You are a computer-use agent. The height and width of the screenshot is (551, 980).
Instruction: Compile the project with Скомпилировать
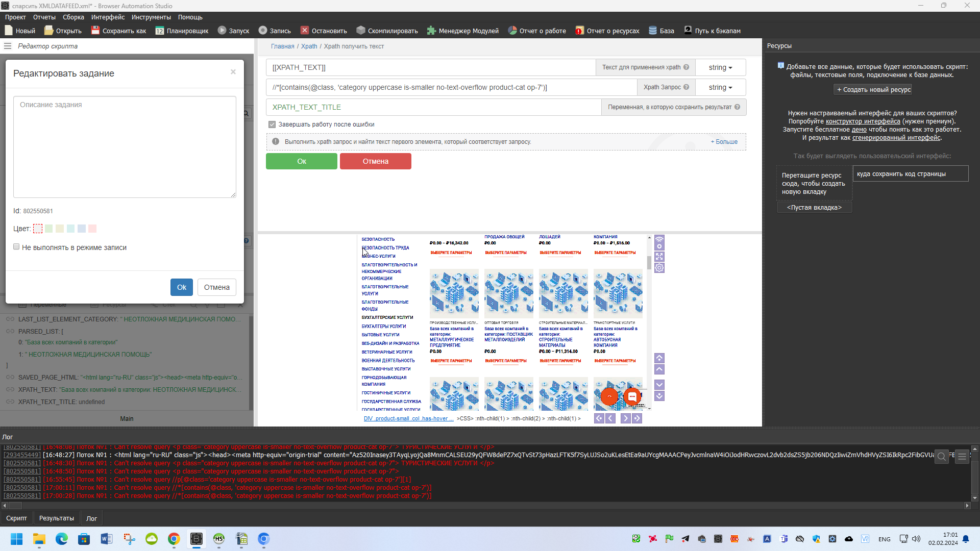coord(387,31)
